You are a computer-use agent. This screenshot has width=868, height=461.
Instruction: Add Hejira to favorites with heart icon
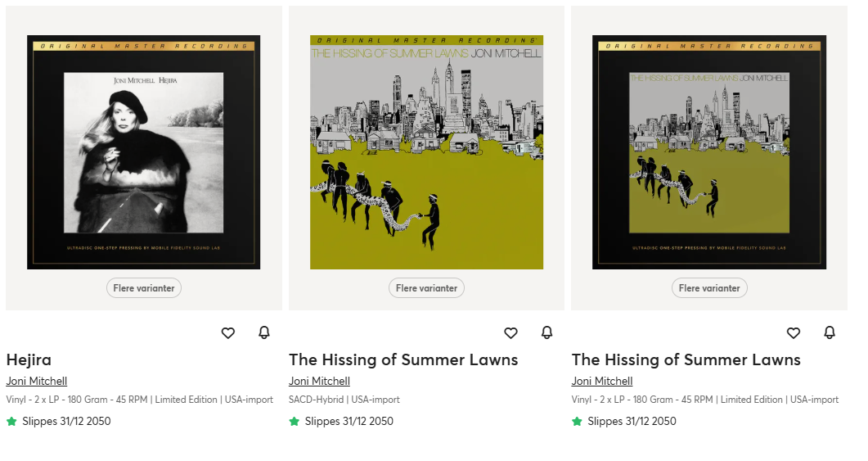point(228,332)
